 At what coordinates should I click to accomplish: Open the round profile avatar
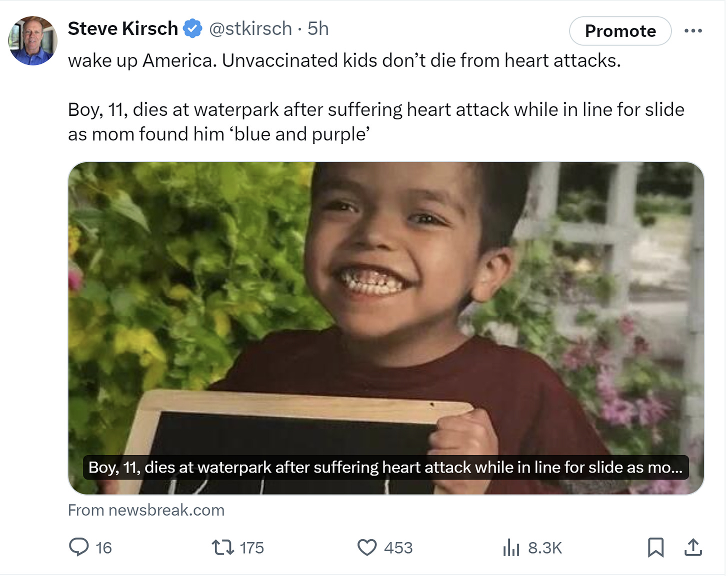(x=33, y=41)
